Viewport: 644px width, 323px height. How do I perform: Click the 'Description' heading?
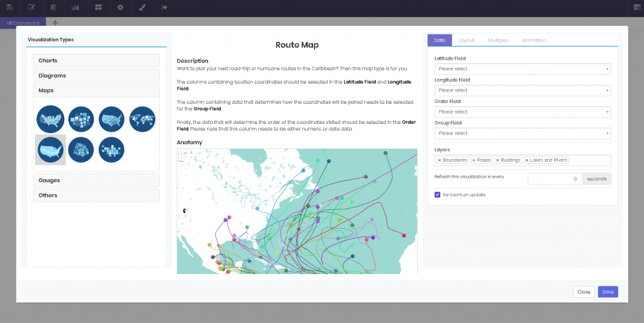pos(192,61)
